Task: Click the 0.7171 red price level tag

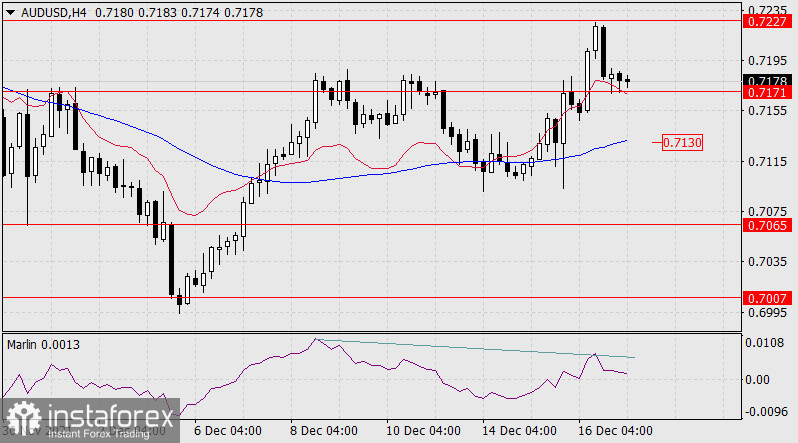Action: 763,92
